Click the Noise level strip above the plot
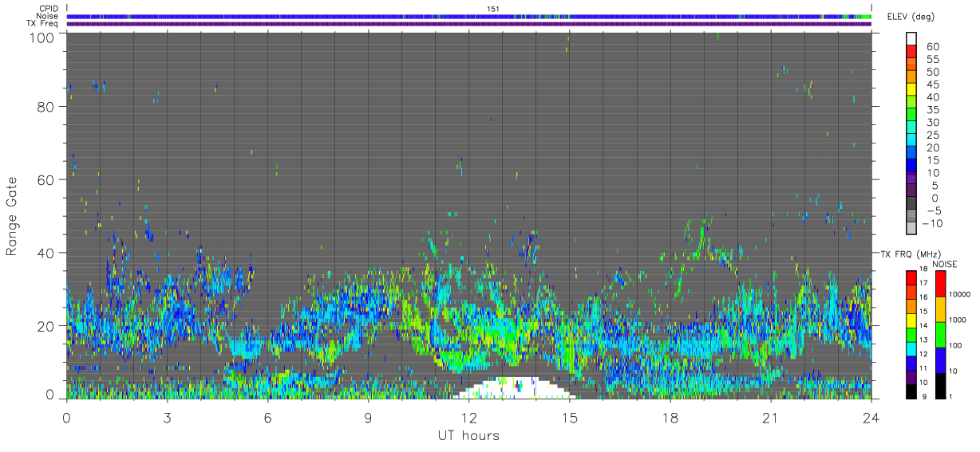The image size is (980, 452). 468,16
